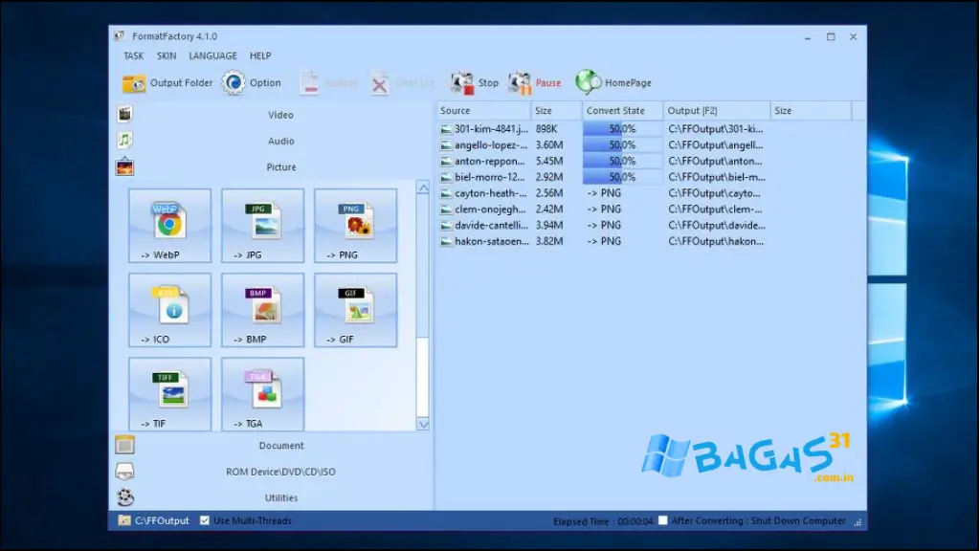Open the TASK menu
This screenshot has width=980, height=551.
[133, 55]
